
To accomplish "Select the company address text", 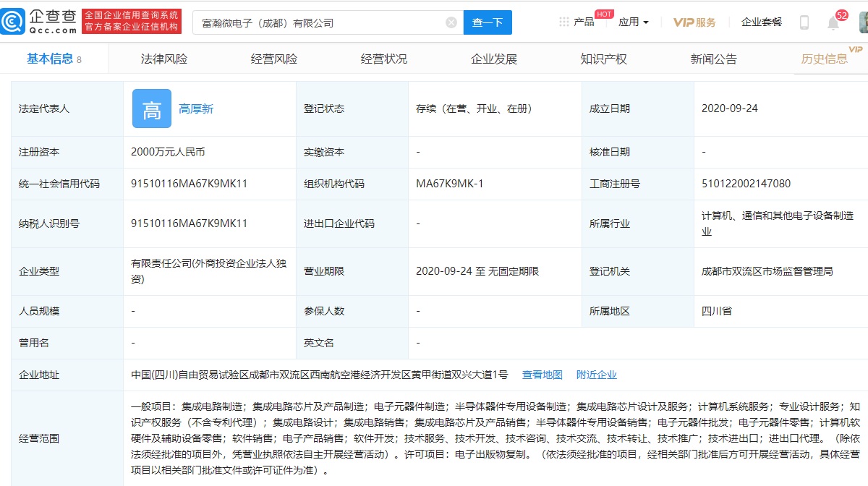I will 320,375.
